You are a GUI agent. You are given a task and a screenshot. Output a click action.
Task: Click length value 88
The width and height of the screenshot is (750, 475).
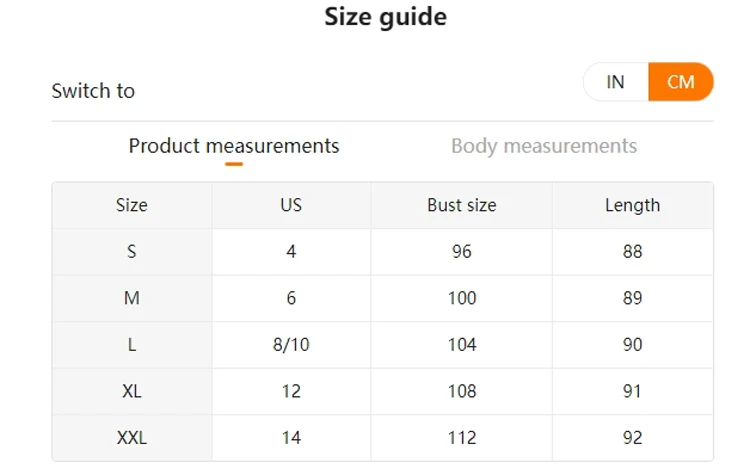tap(632, 252)
